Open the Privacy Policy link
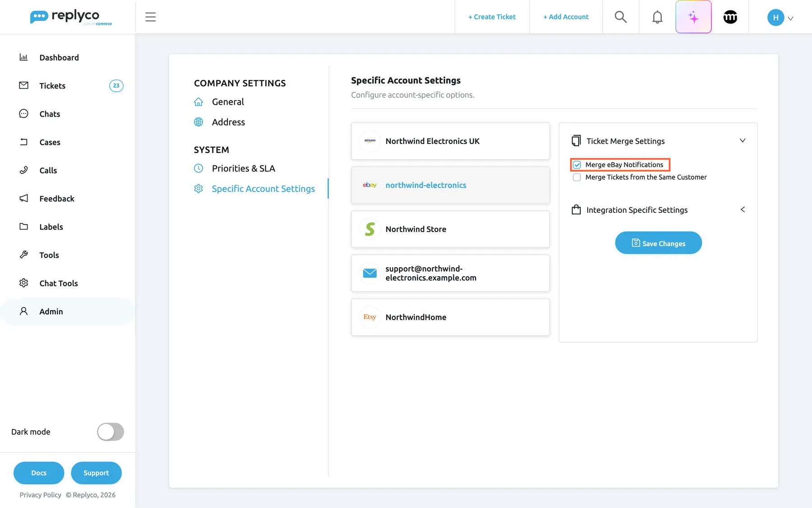Viewport: 812px width, 508px height. pyautogui.click(x=40, y=495)
